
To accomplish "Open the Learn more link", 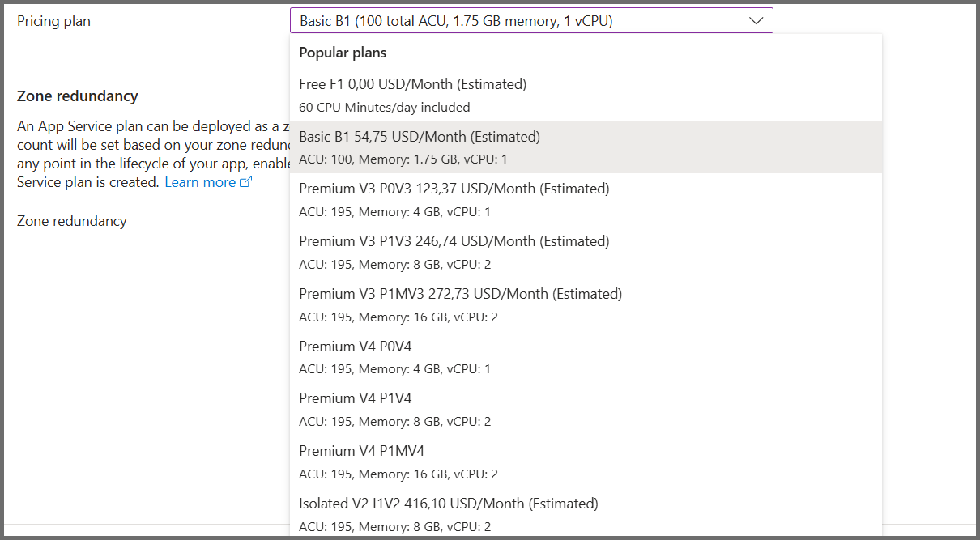I will [200, 182].
